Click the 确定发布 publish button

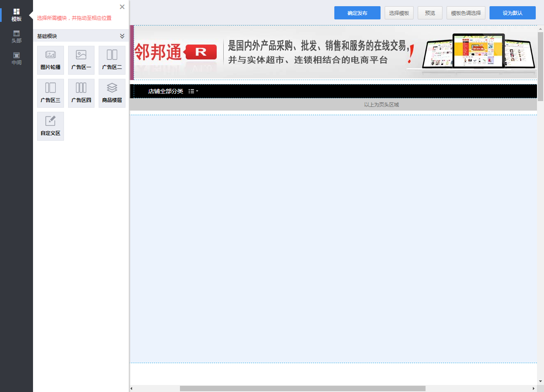[x=357, y=13]
